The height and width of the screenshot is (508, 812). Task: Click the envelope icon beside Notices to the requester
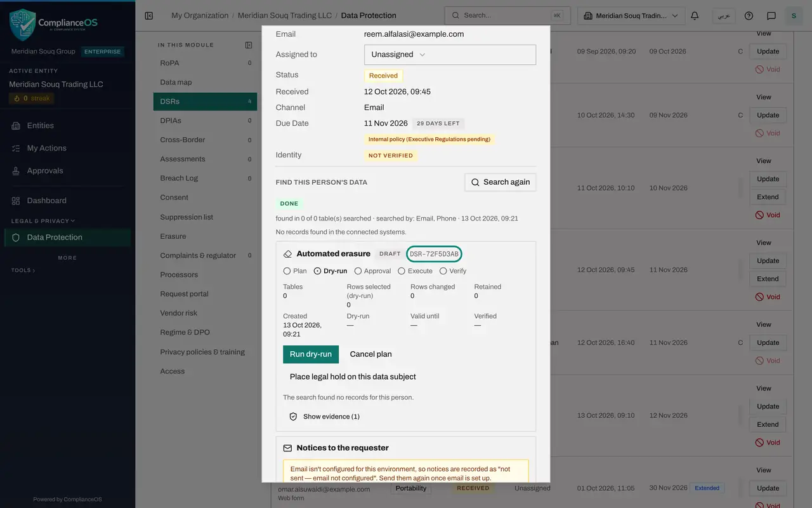point(287,448)
